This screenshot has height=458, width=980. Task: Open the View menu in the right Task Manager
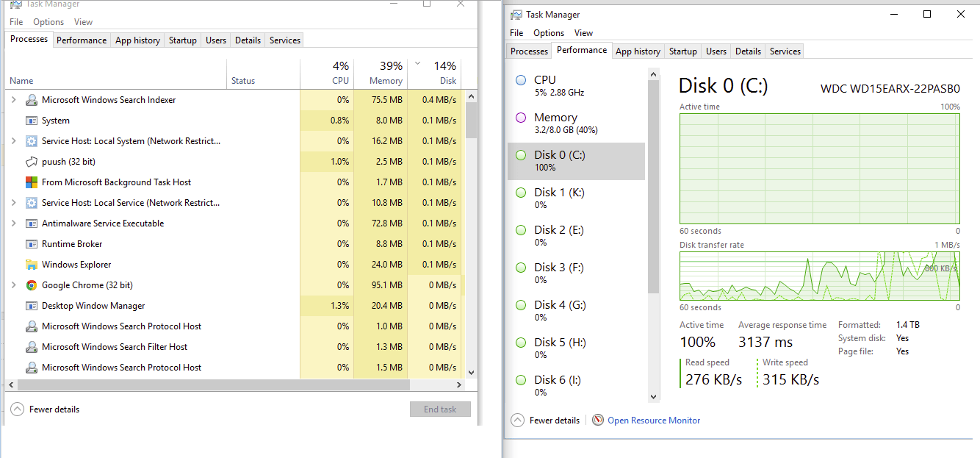point(584,33)
